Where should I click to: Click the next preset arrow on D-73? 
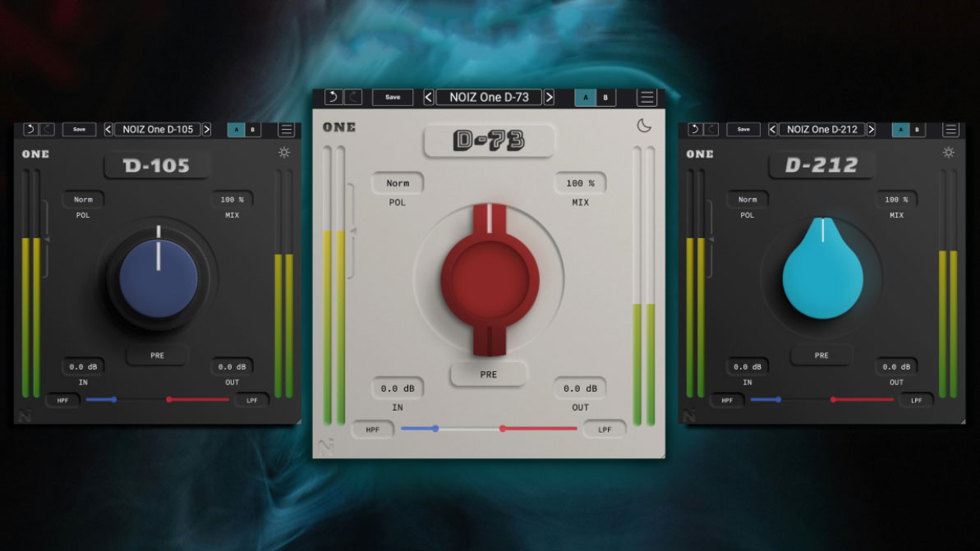pos(550,97)
